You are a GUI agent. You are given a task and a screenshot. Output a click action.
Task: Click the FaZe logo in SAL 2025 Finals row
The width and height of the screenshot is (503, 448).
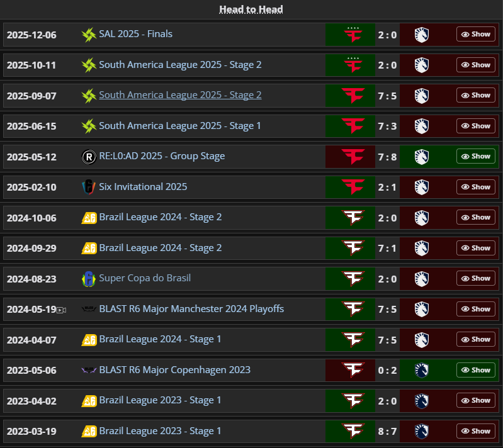pos(353,35)
